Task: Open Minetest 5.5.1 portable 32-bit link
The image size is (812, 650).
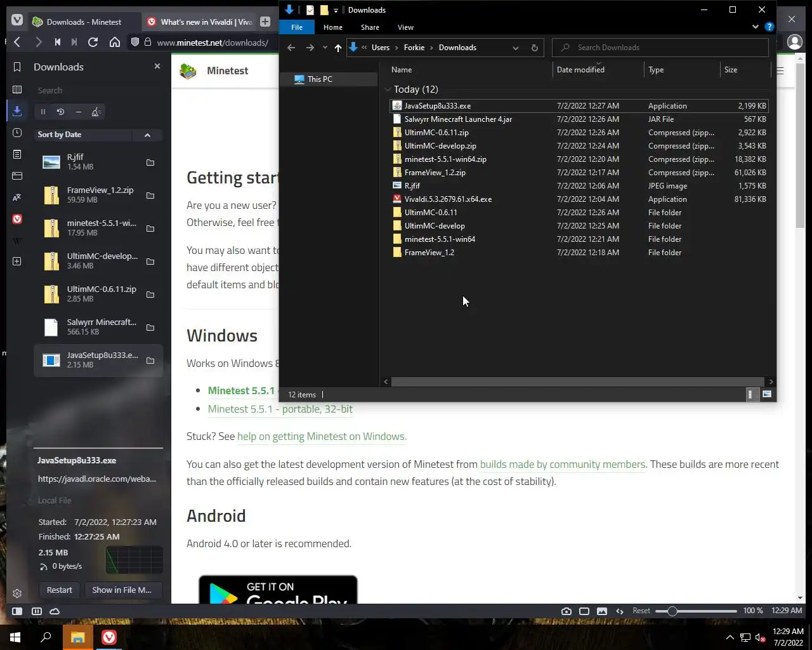Action: click(x=280, y=409)
